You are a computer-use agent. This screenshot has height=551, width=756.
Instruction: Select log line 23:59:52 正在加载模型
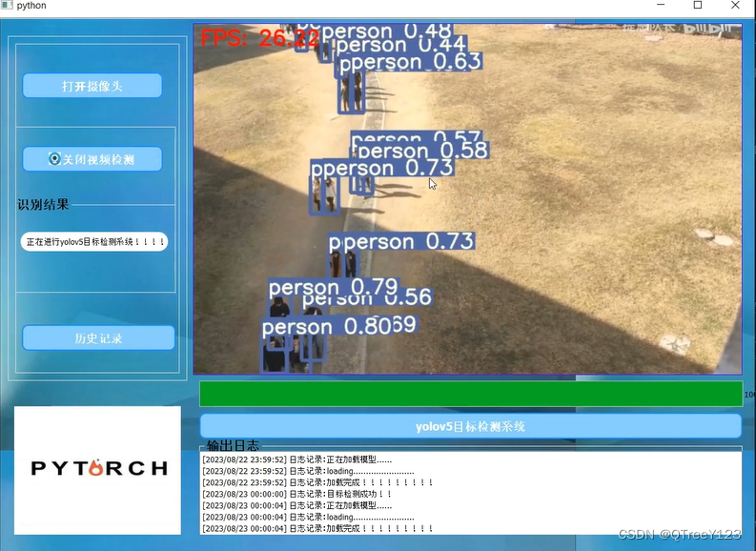coord(297,459)
